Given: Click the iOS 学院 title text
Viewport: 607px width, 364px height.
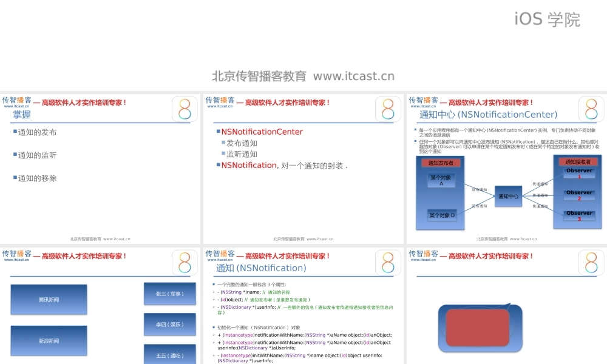Looking at the screenshot, I should coord(547,19).
